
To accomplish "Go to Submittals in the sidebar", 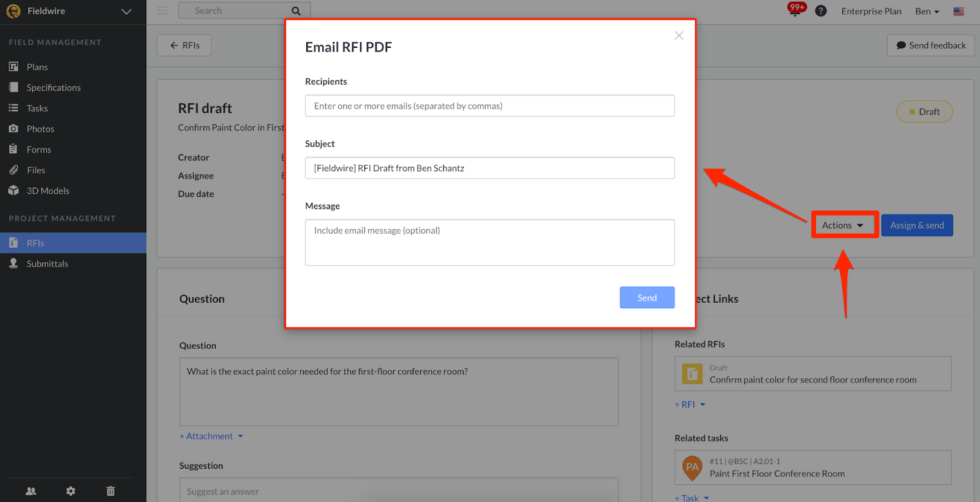I will (47, 264).
